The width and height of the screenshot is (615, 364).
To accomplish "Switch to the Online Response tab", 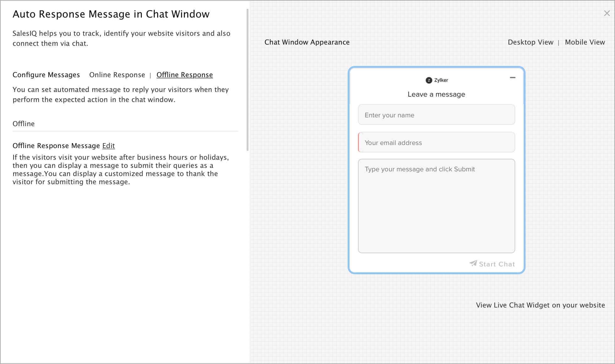I will click(x=117, y=75).
